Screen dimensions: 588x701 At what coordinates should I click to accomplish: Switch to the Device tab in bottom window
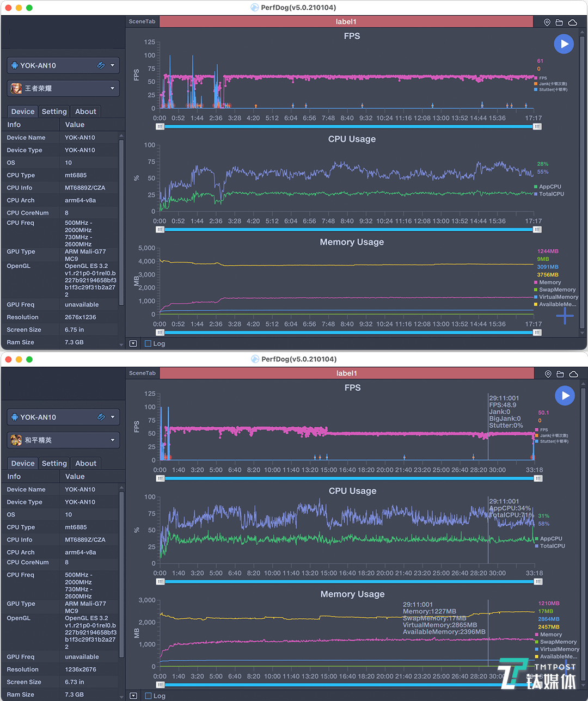click(x=23, y=463)
